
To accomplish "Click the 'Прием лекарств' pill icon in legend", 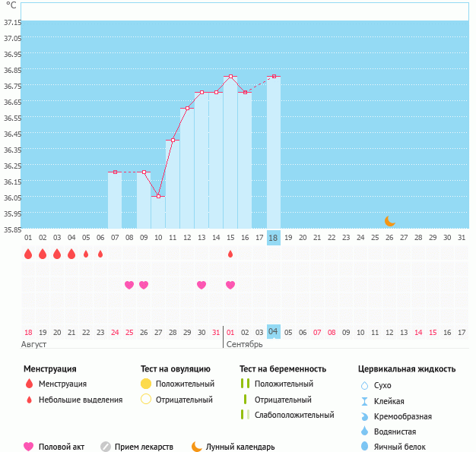I will point(106,447).
